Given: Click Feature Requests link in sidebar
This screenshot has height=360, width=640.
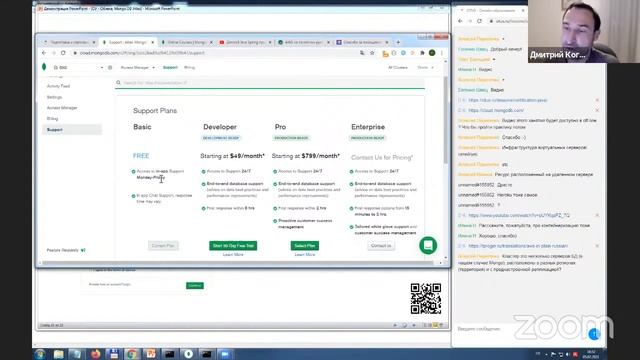Looking at the screenshot, I should point(66,250).
